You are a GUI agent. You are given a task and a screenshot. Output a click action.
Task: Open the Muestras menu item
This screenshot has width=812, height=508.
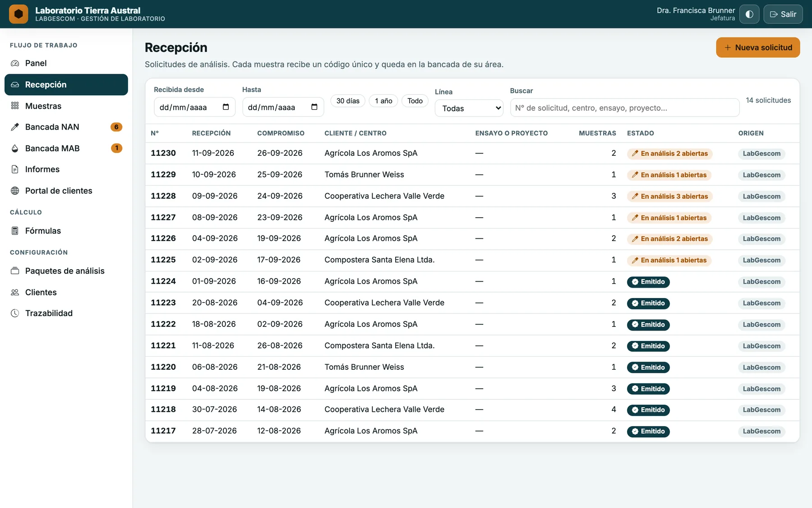click(66, 106)
